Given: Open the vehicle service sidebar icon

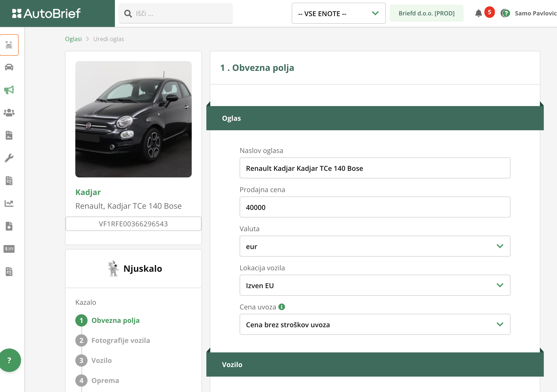Looking at the screenshot, I should click(x=9, y=45).
